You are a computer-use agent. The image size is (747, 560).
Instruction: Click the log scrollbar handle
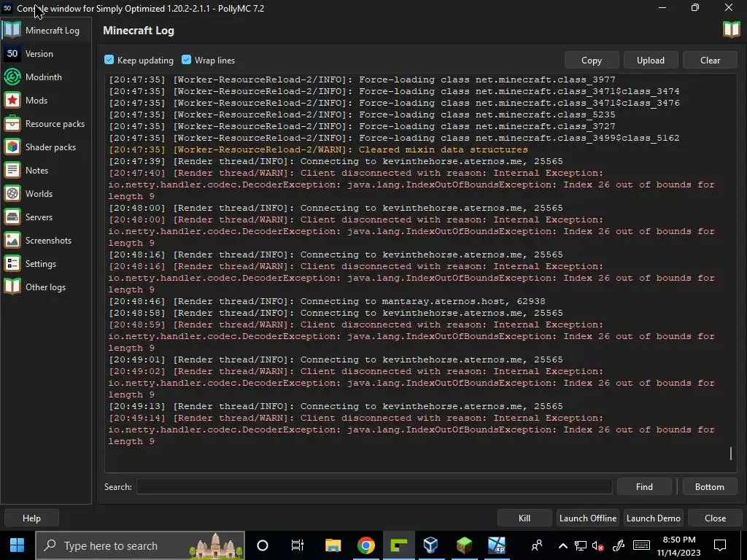(731, 453)
